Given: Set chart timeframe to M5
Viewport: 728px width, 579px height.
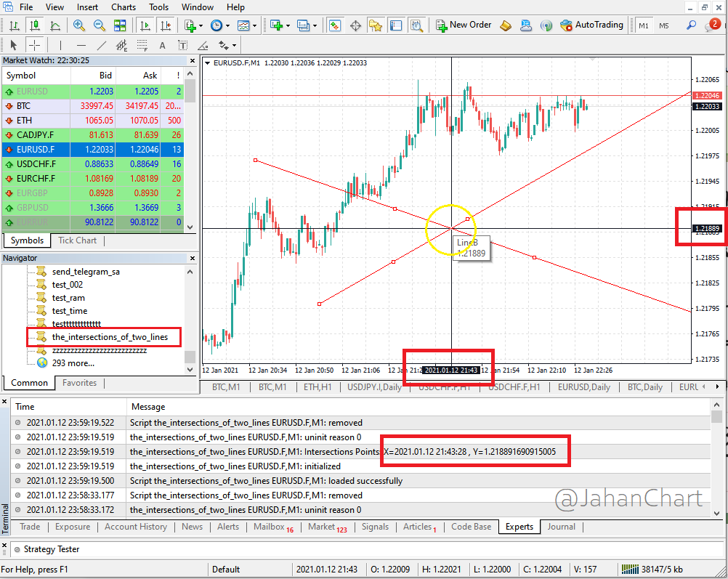Looking at the screenshot, I should coord(663,25).
